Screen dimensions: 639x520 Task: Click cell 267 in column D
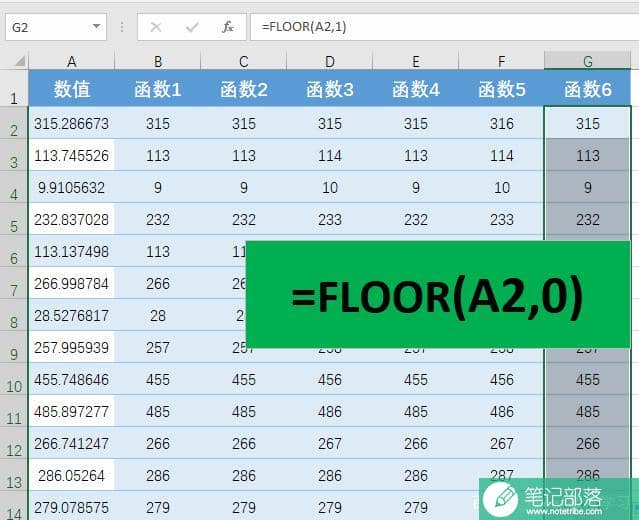pyautogui.click(x=330, y=443)
